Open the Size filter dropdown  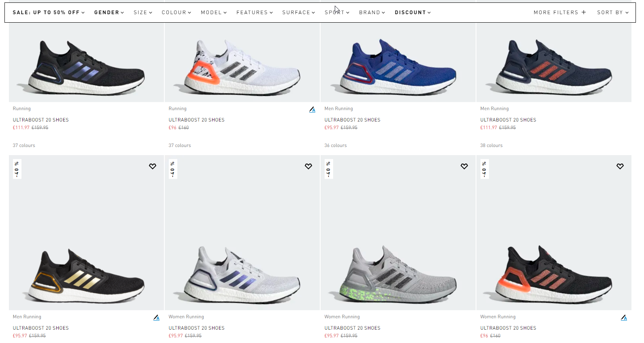[x=143, y=13]
